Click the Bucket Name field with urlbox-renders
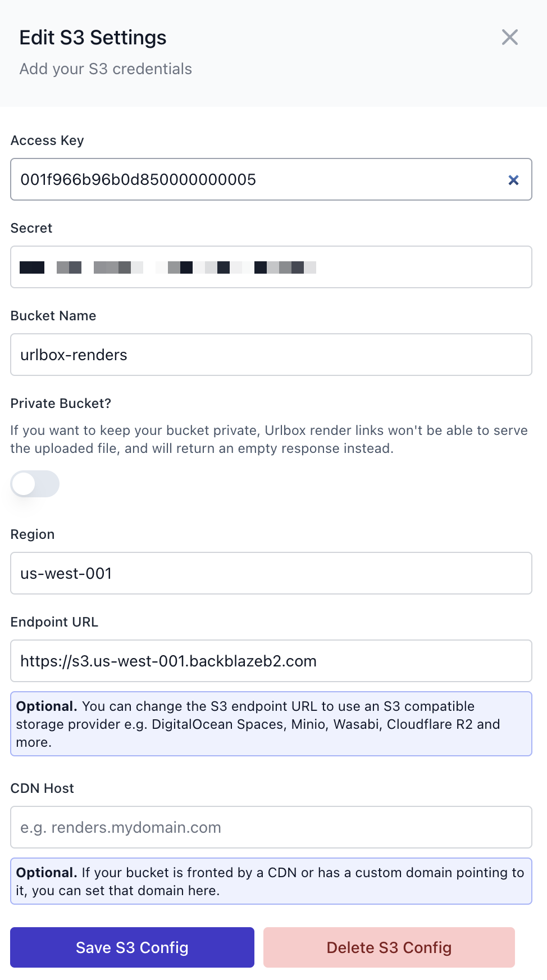 [x=271, y=355]
